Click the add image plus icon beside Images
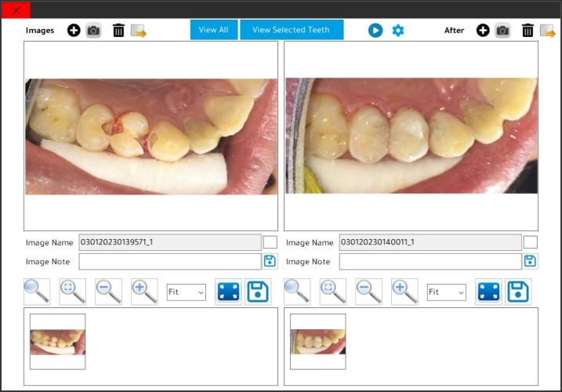The width and height of the screenshot is (562, 392). click(x=74, y=31)
